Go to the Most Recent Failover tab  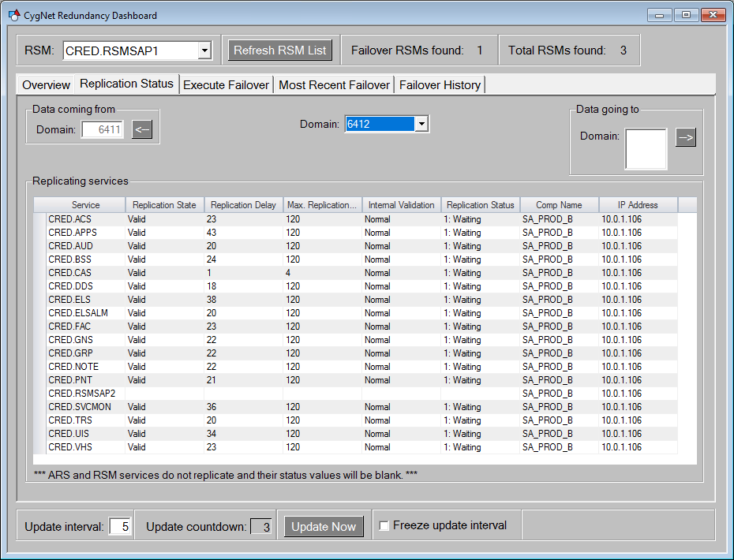point(334,85)
